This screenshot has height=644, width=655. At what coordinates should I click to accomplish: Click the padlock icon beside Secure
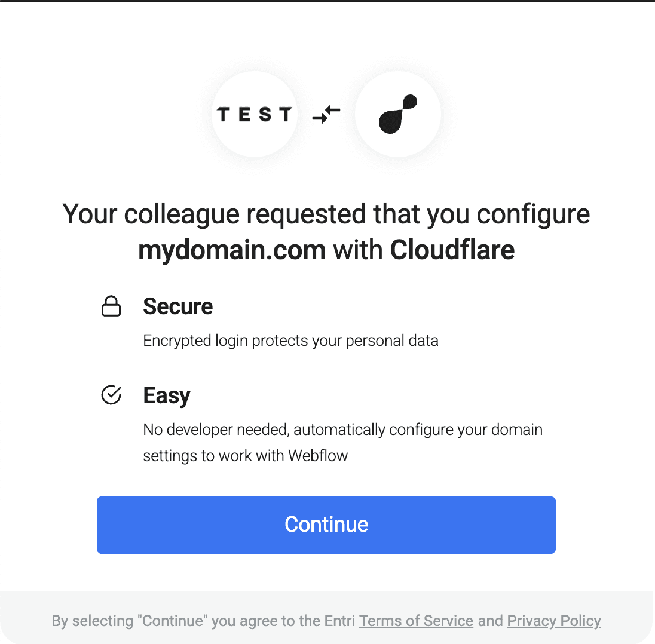click(x=111, y=307)
